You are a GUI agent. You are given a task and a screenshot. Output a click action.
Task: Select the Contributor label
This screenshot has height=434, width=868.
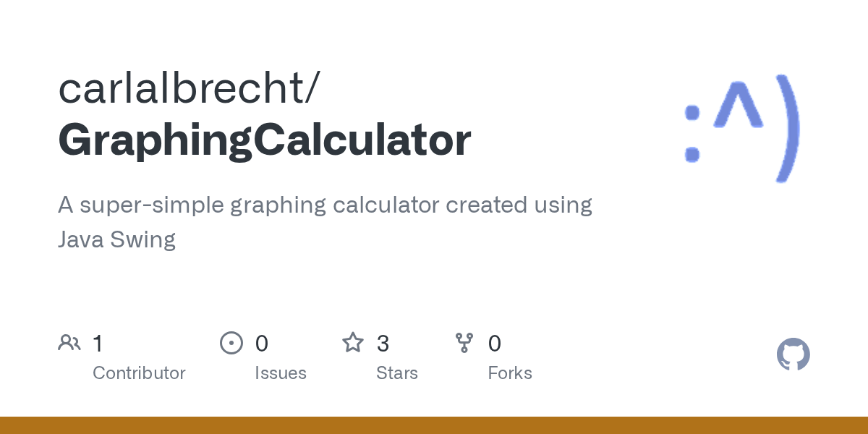pos(139,373)
